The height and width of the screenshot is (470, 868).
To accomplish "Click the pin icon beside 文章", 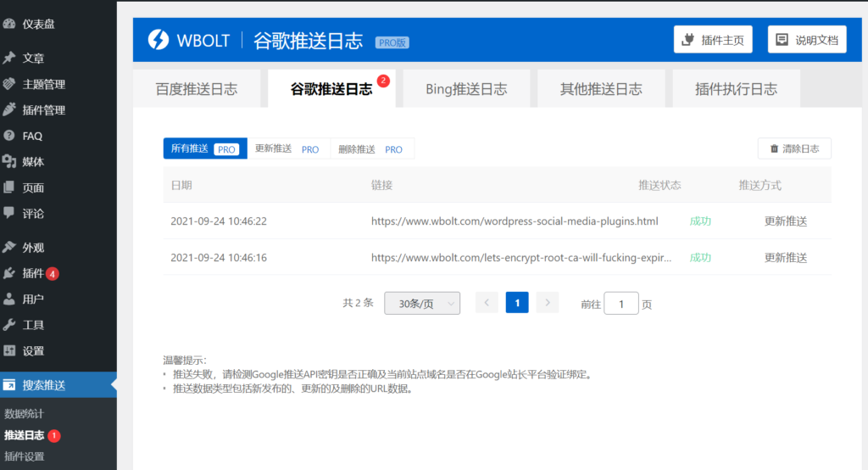I will (x=9, y=59).
